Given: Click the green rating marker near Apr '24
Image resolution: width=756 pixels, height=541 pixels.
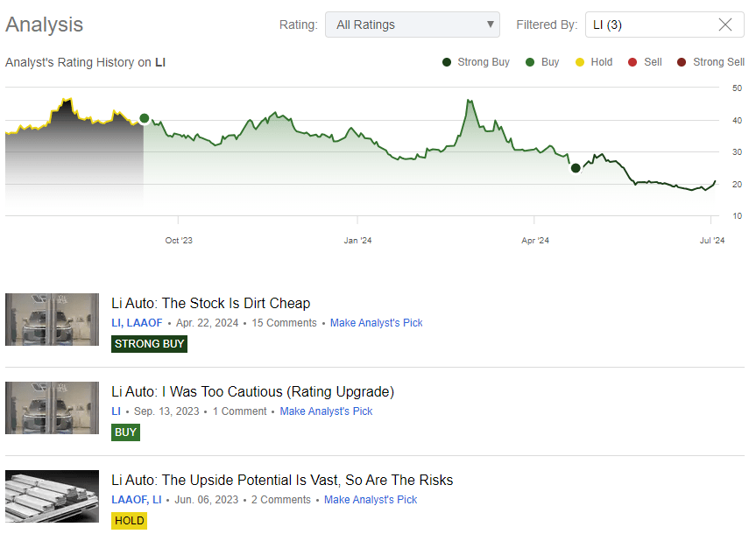Looking at the screenshot, I should coord(576,167).
